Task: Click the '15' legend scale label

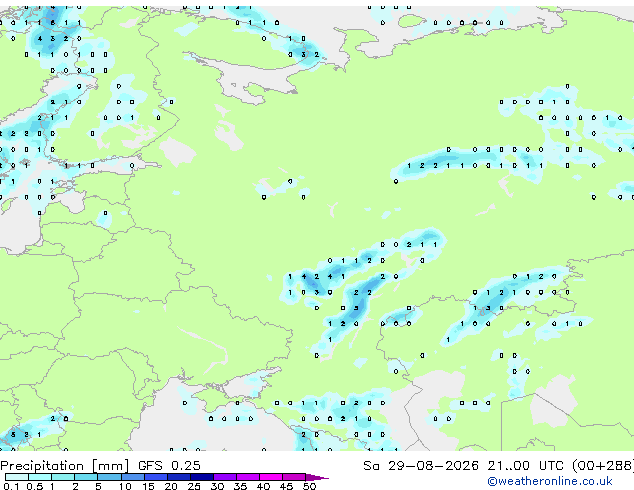Action: pos(148,486)
